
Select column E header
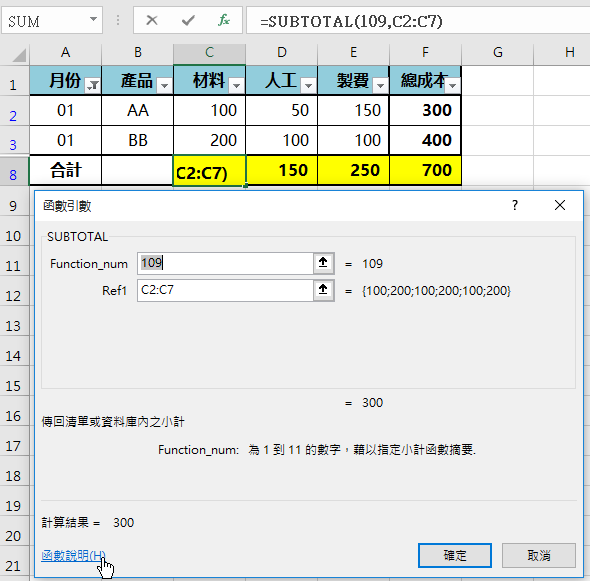coord(353,52)
